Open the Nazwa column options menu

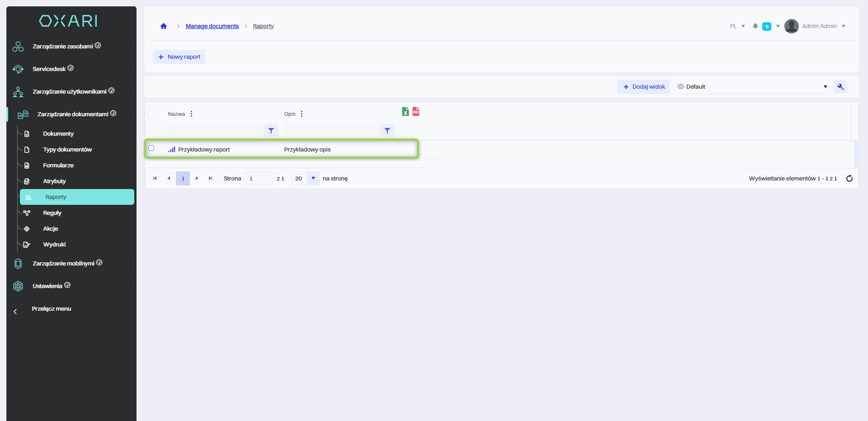pos(192,114)
